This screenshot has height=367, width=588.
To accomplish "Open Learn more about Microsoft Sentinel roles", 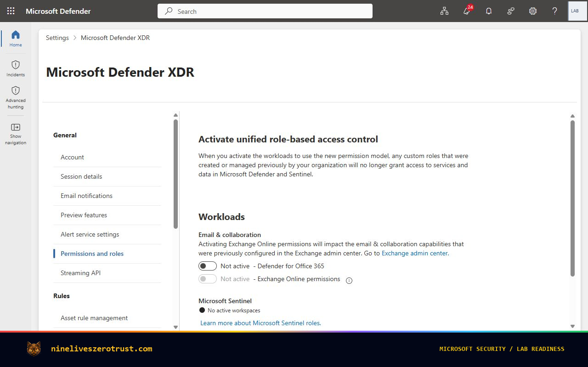I will [x=260, y=323].
